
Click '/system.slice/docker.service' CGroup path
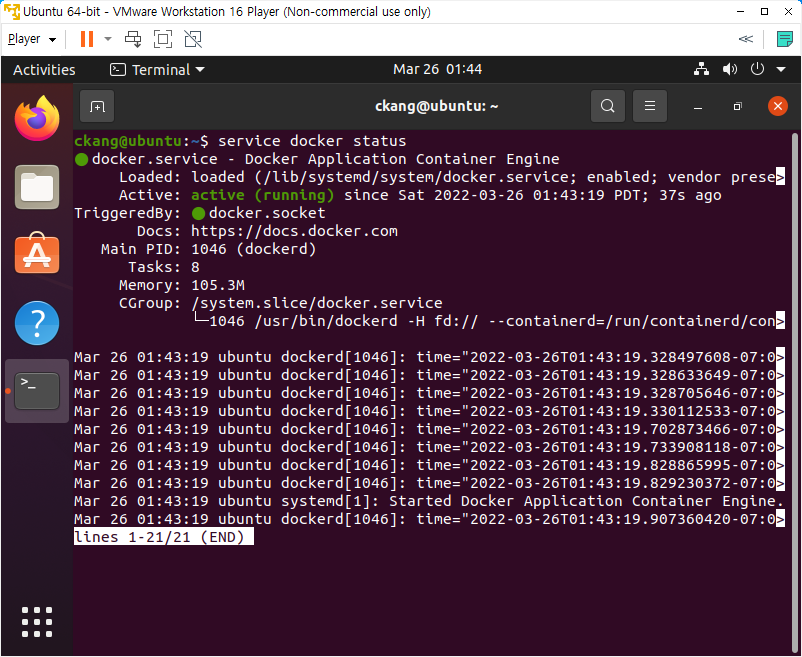click(x=317, y=303)
